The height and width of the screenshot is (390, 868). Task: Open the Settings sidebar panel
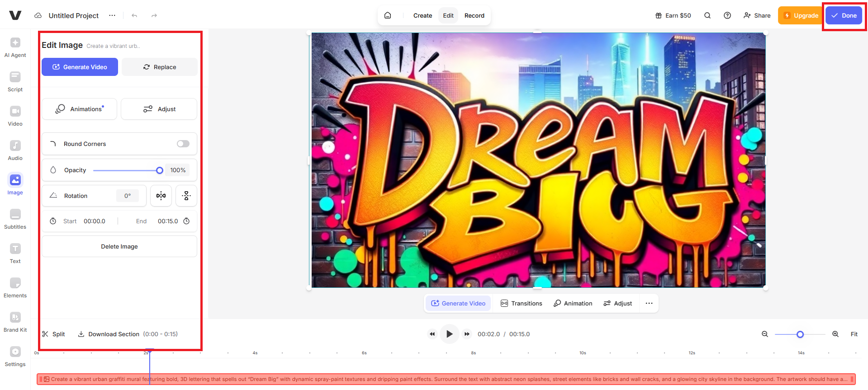coord(15,357)
